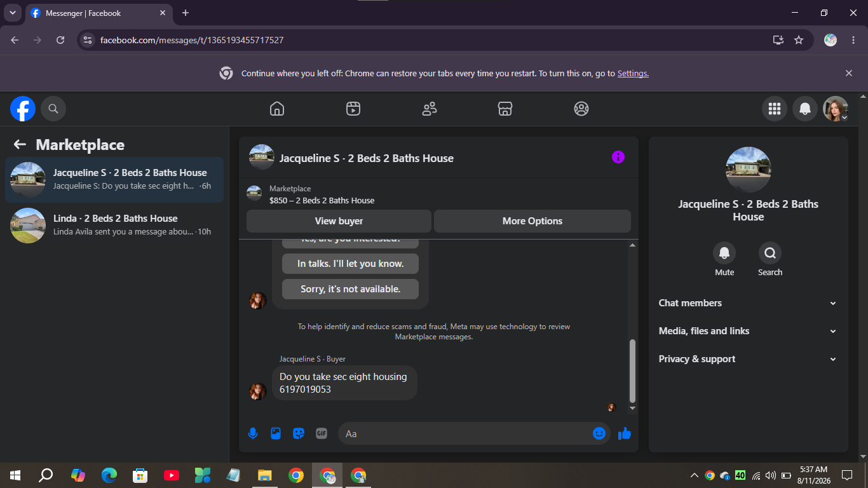Open the Chrome three-dot menu
Screen dimensions: 868x488
click(853, 40)
